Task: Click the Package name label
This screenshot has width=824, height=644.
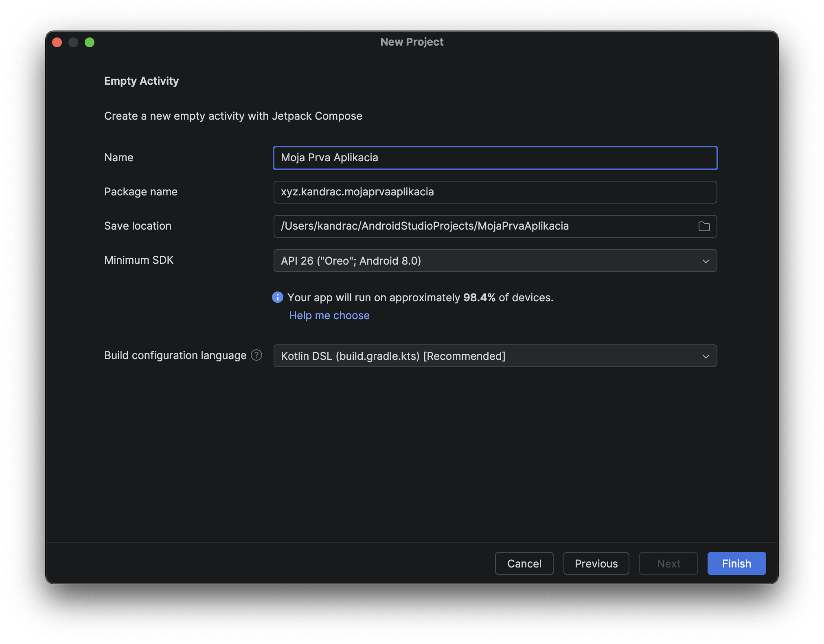Action: 141,192
